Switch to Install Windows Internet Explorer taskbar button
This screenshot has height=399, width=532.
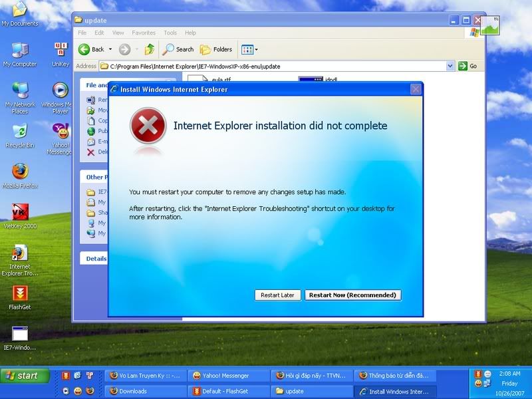(395, 391)
